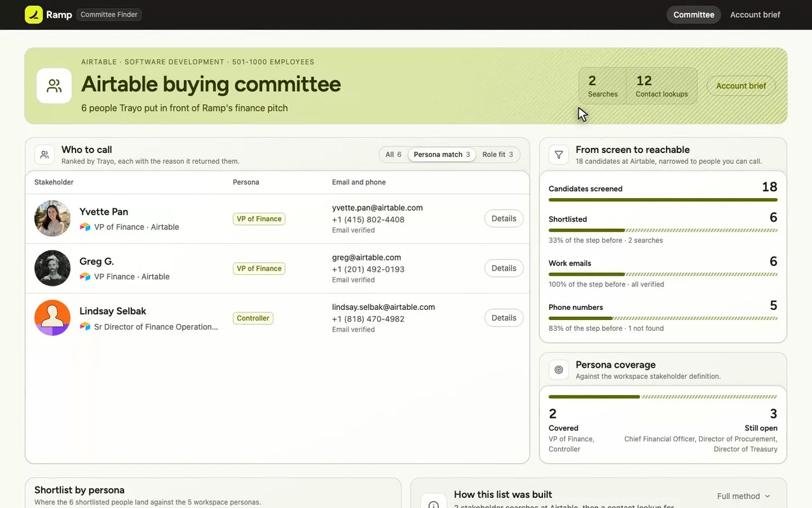Click the Phone numbers progress bar
The width and height of the screenshot is (812, 508).
[663, 318]
